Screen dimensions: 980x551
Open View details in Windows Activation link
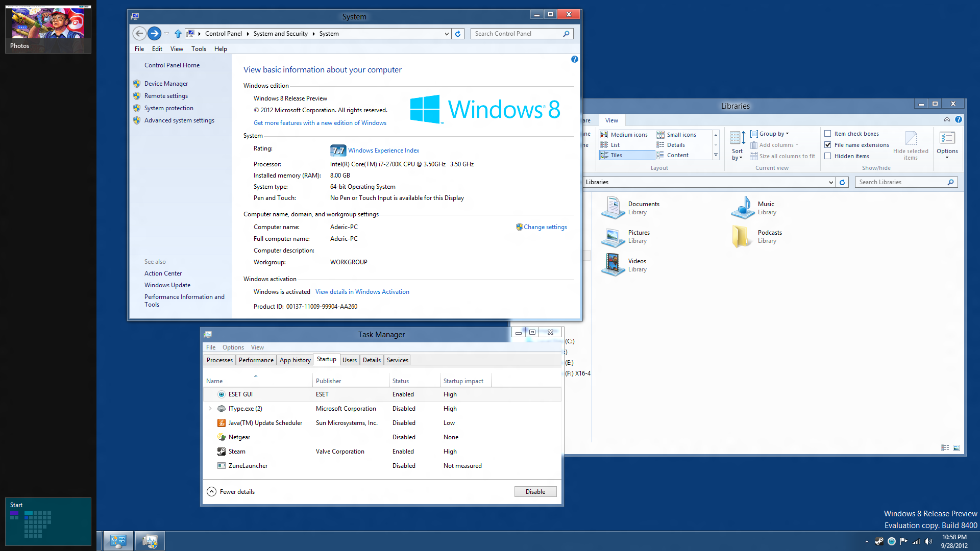pyautogui.click(x=362, y=292)
